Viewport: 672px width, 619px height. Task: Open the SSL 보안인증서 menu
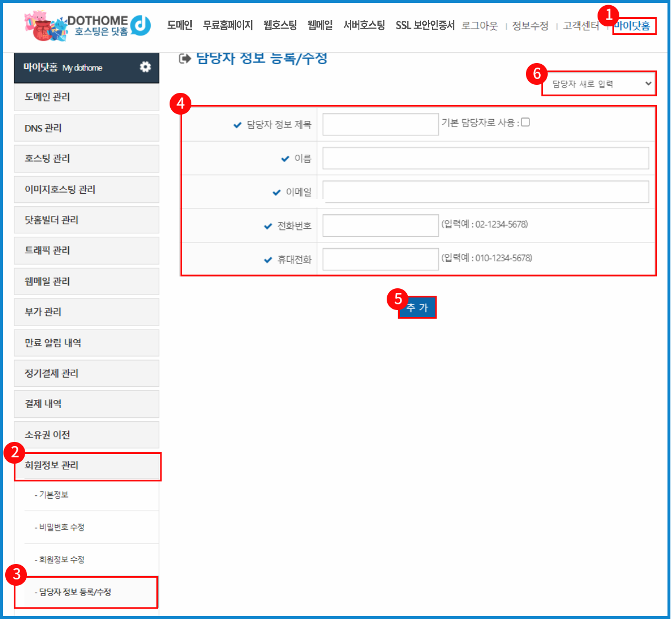pyautogui.click(x=425, y=25)
